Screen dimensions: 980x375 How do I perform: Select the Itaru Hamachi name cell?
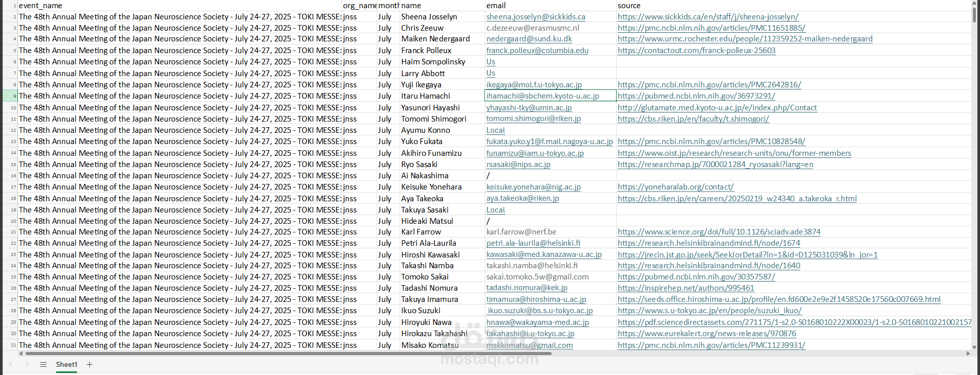442,96
